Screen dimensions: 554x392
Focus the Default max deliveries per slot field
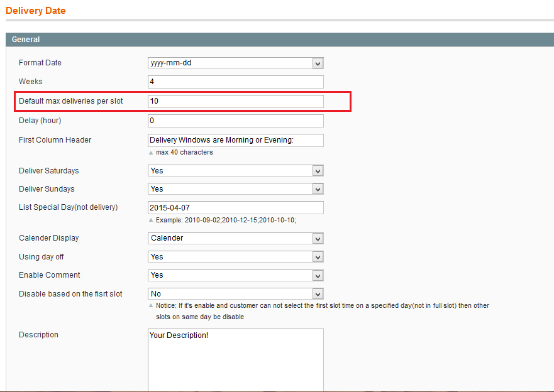point(236,101)
